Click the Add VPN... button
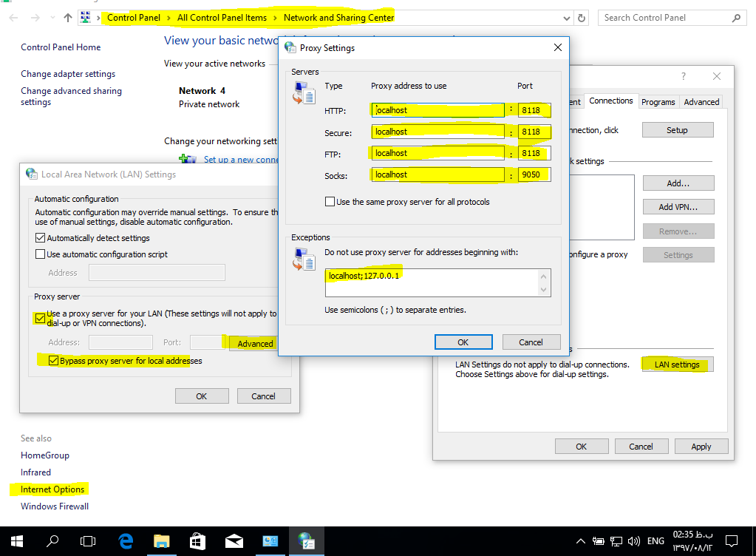Viewport: 756px width, 556px height. (678, 207)
